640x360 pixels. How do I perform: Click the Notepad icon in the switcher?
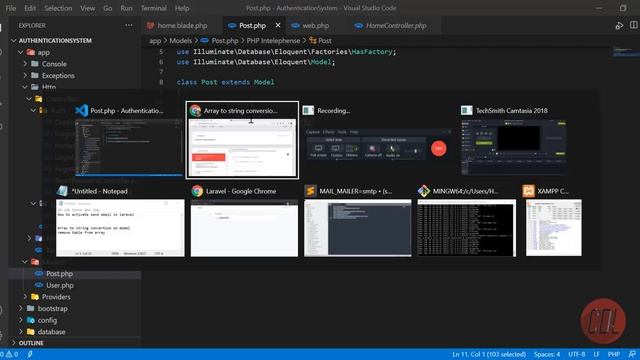click(x=62, y=191)
